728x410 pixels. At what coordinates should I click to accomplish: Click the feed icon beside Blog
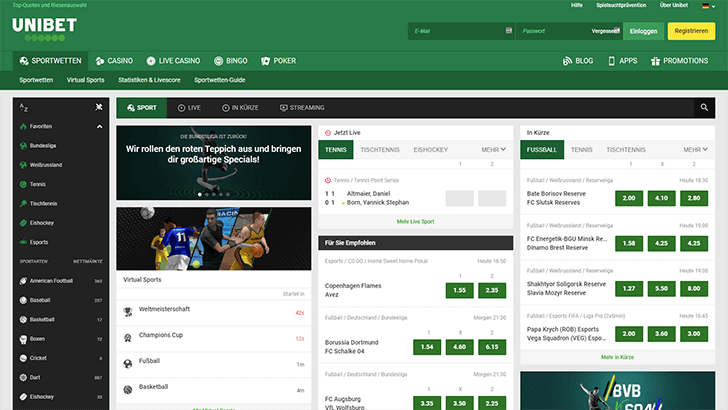(567, 61)
